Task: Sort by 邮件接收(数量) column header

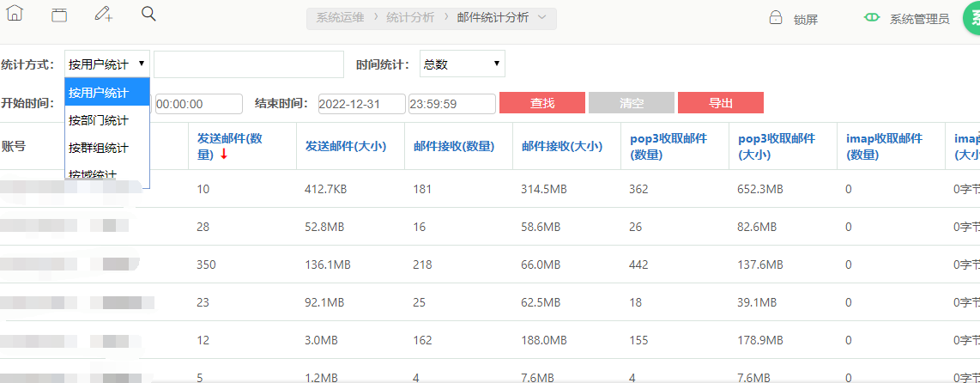Action: [x=454, y=146]
